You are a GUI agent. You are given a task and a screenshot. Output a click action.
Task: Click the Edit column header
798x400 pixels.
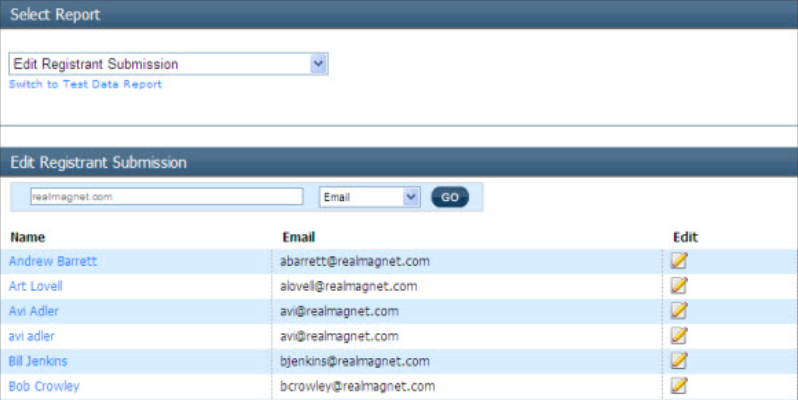pyautogui.click(x=686, y=237)
